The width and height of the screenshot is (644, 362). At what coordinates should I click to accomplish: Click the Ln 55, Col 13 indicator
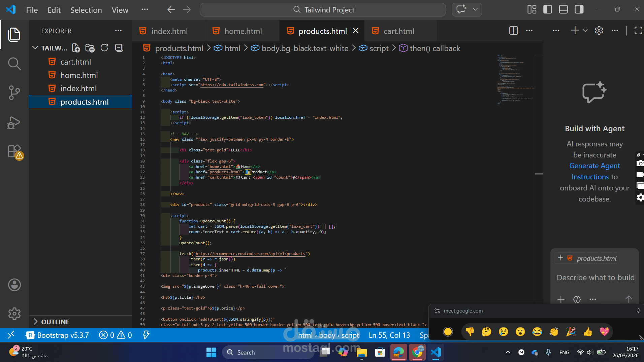pos(389,335)
